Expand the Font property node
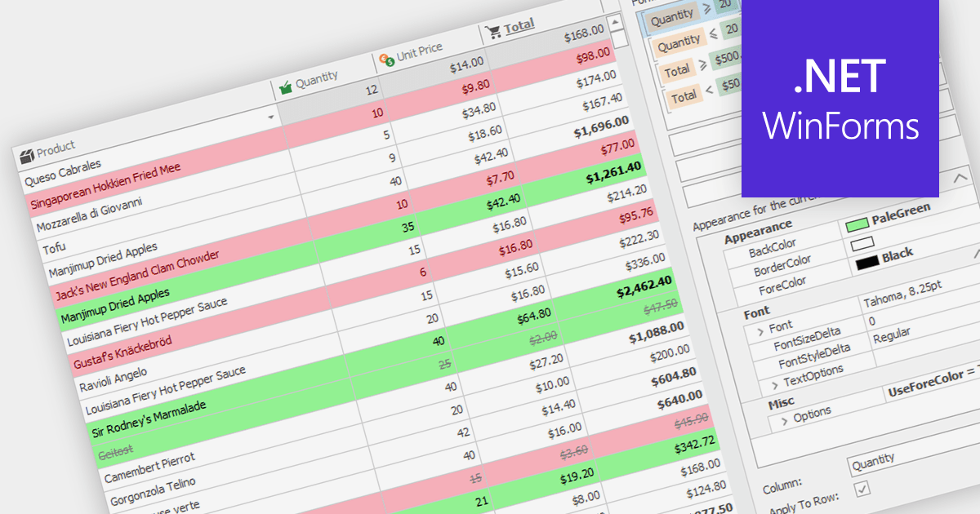The height and width of the screenshot is (514, 980). pos(761,331)
